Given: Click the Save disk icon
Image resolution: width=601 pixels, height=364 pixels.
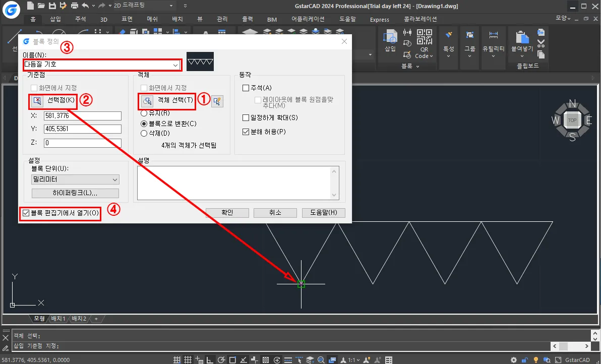Looking at the screenshot, I should pos(52,6).
